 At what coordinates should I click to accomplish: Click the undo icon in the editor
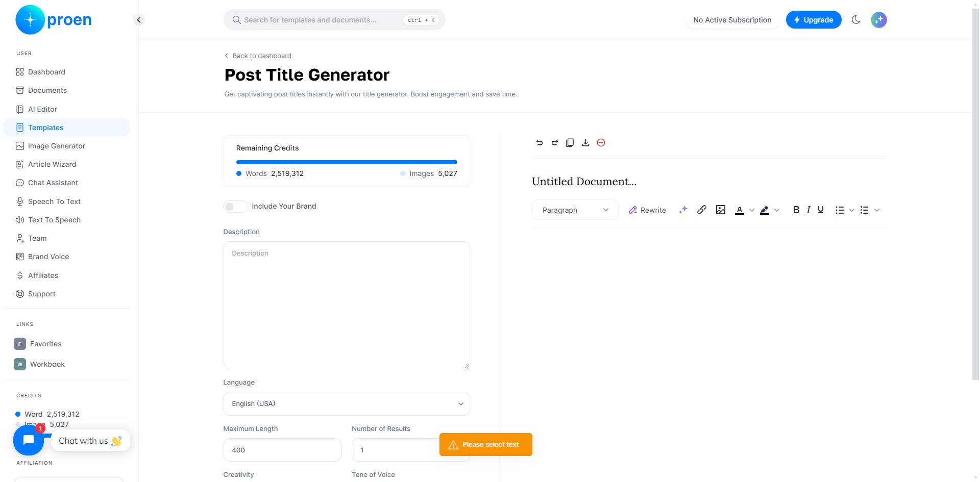point(540,143)
